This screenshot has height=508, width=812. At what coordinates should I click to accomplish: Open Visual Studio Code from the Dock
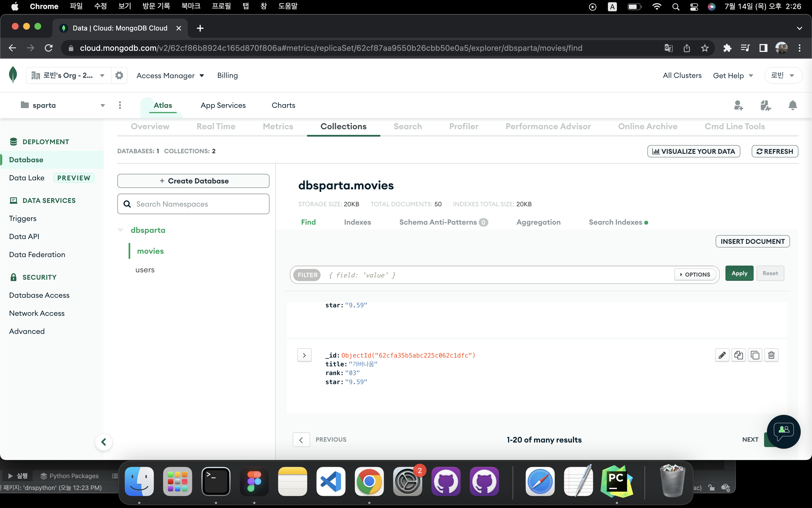click(x=331, y=481)
